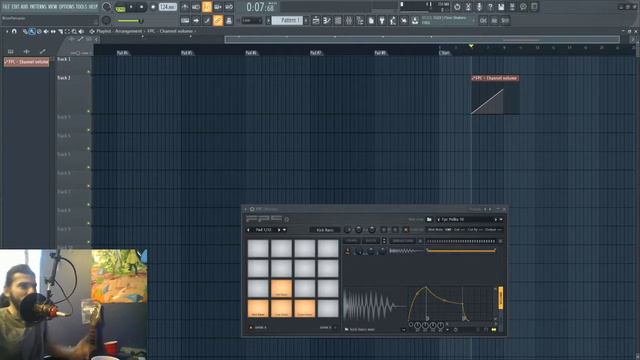Toggle the orange countdown-before-recording button
This screenshot has height=360, width=640.
pos(207,7)
